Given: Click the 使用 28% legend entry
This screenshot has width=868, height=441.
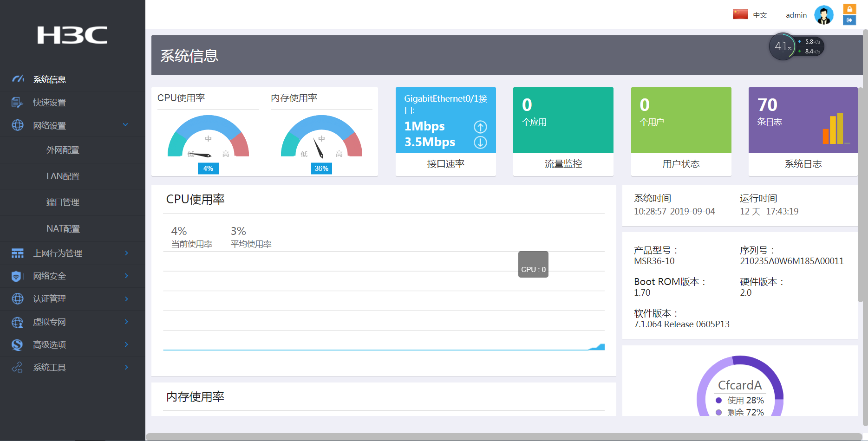Looking at the screenshot, I should (740, 400).
